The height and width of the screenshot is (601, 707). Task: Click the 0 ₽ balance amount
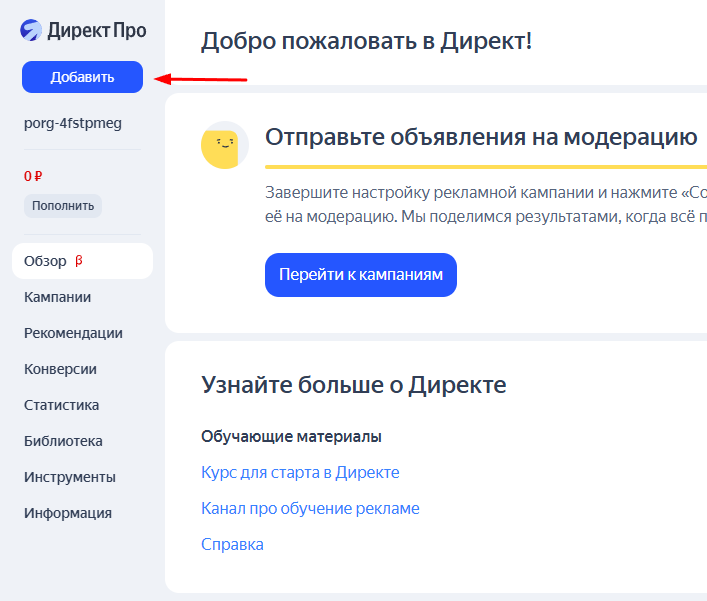(33, 176)
